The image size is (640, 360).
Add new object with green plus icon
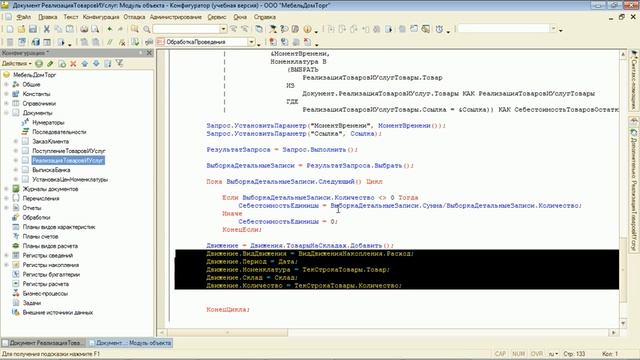[x=39, y=63]
